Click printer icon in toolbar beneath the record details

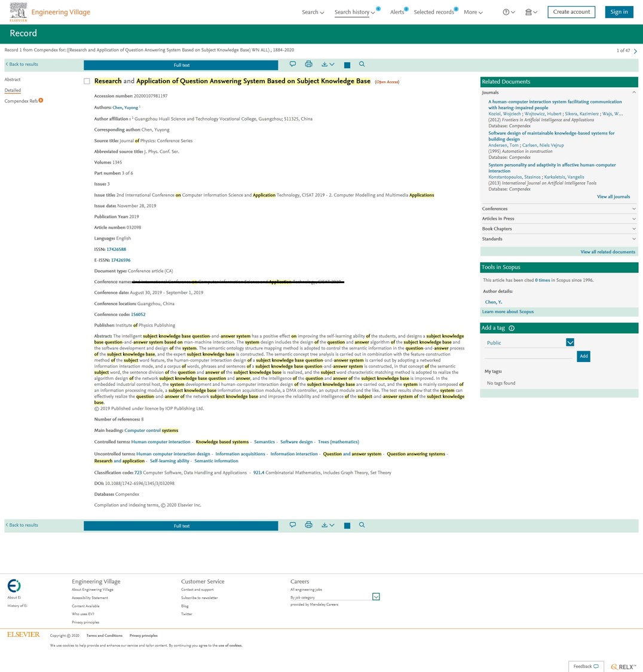pos(308,525)
